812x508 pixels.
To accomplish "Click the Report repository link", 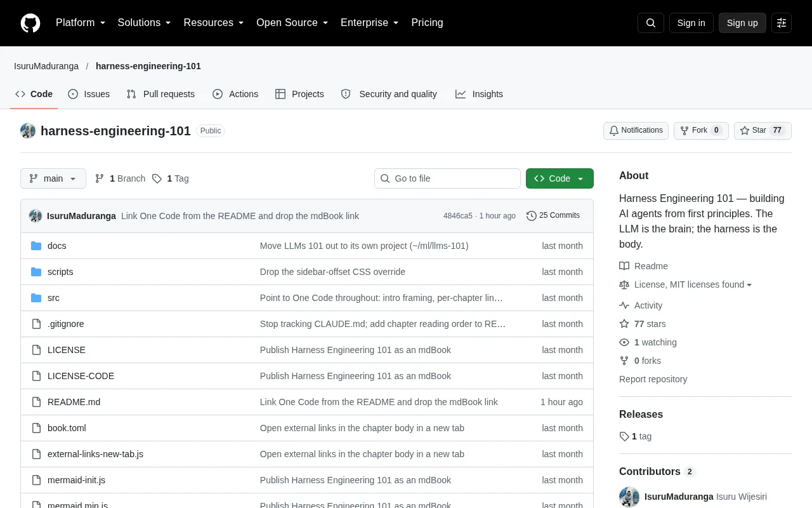I will pyautogui.click(x=653, y=379).
